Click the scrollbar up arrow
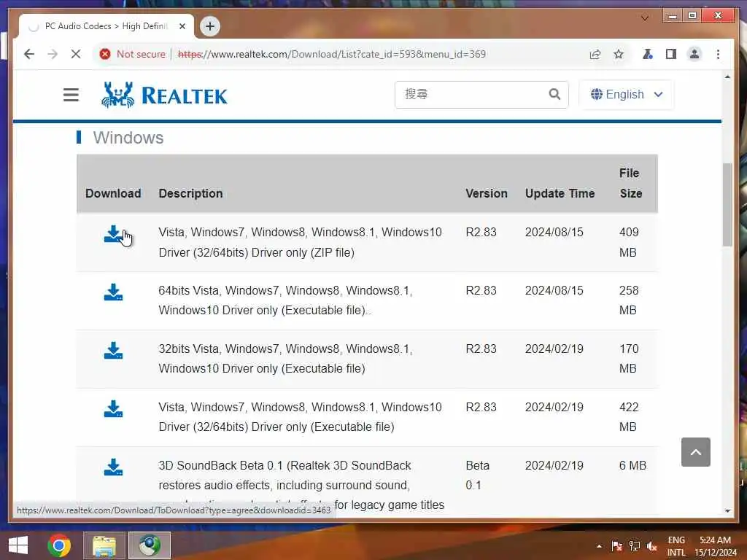 pos(727,77)
